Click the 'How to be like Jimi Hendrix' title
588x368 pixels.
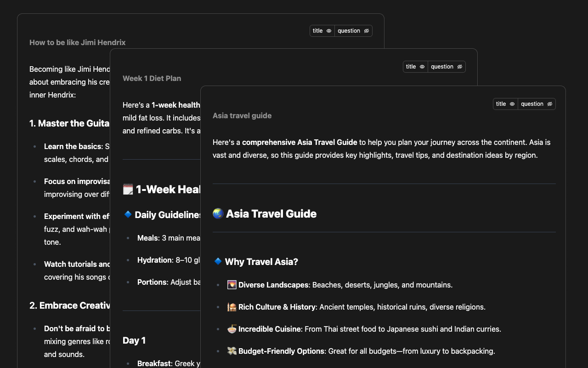78,42
